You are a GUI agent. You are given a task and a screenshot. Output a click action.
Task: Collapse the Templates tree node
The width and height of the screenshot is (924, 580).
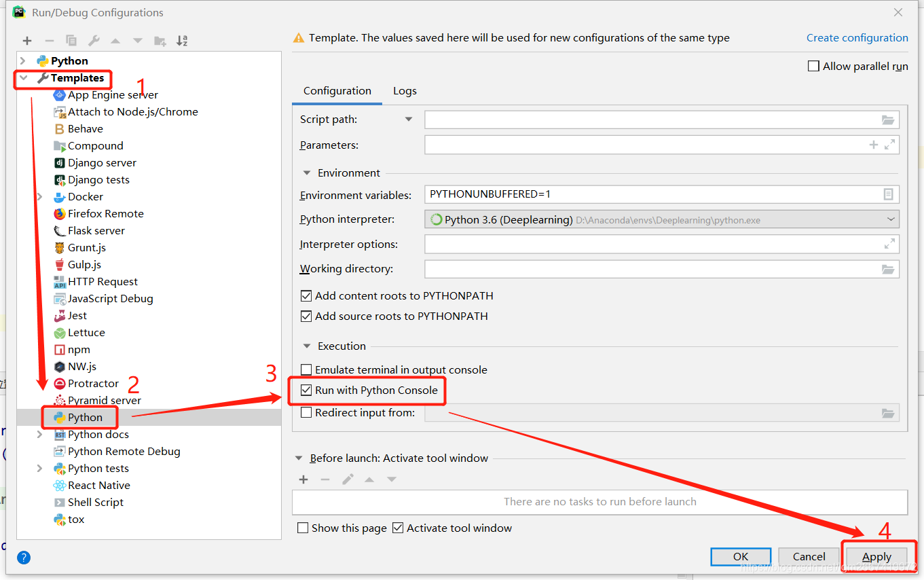click(x=23, y=78)
